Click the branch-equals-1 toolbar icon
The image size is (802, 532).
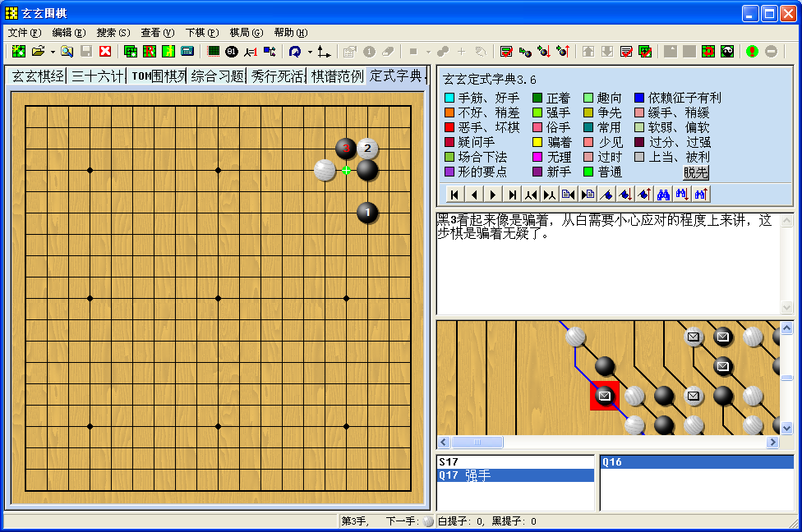251,51
